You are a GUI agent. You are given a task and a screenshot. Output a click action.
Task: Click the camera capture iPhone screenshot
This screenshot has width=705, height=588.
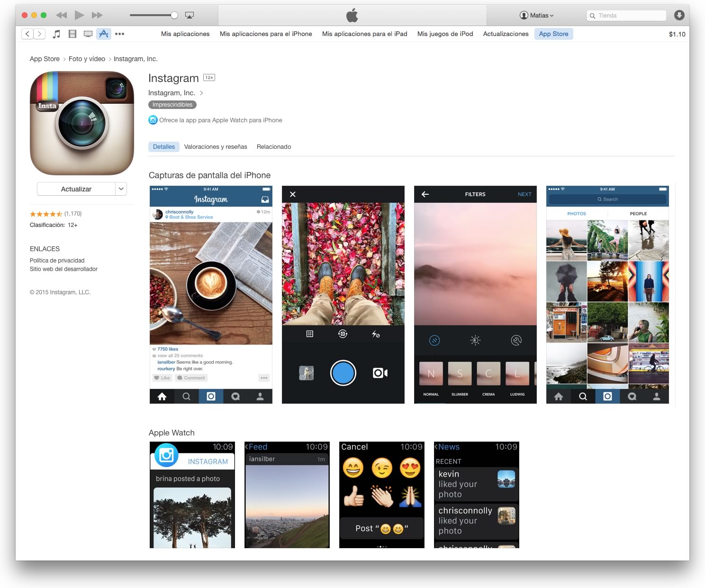coord(343,295)
